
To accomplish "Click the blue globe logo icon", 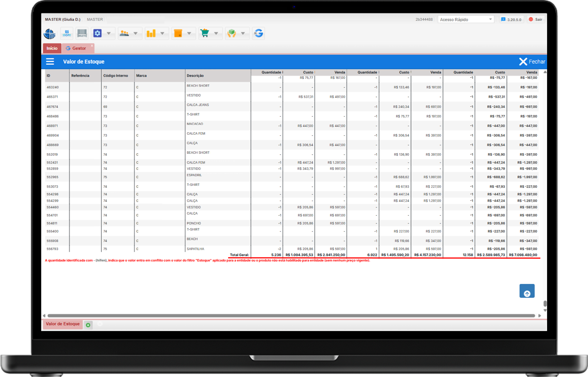I will 49,34.
